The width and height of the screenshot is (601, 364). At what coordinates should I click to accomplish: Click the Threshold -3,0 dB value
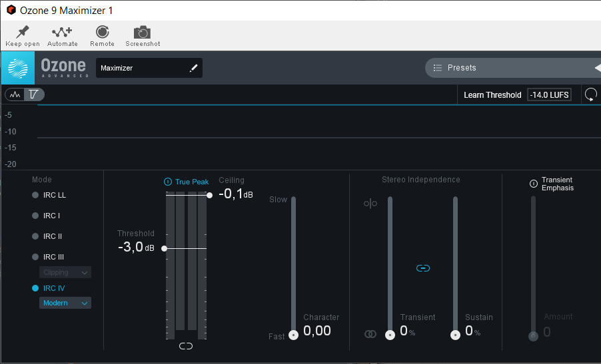[x=136, y=248]
